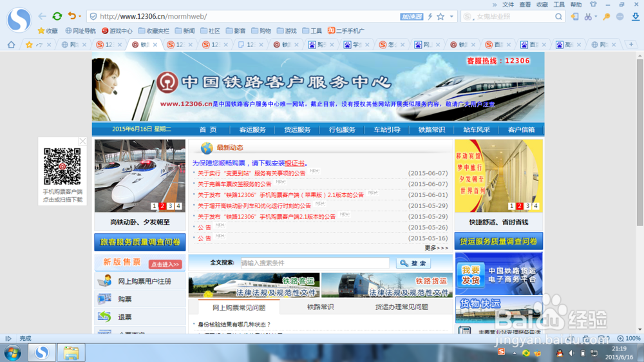The height and width of the screenshot is (362, 644).
Task: Click the green 退票 arrow icon
Action: pyautogui.click(x=104, y=317)
